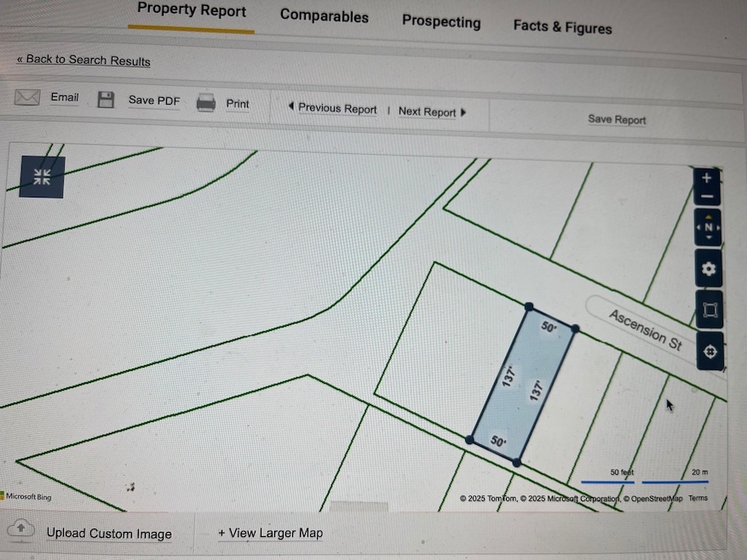Open map settings gear icon
Screen dimensions: 747x560
point(709,270)
